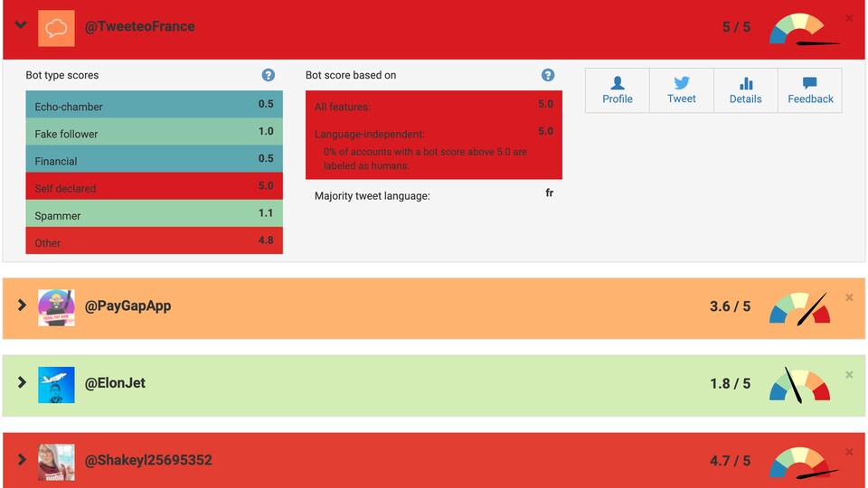Click the 3.6 / 5 score text
Viewport: 868px width, 488px height.
731,306
